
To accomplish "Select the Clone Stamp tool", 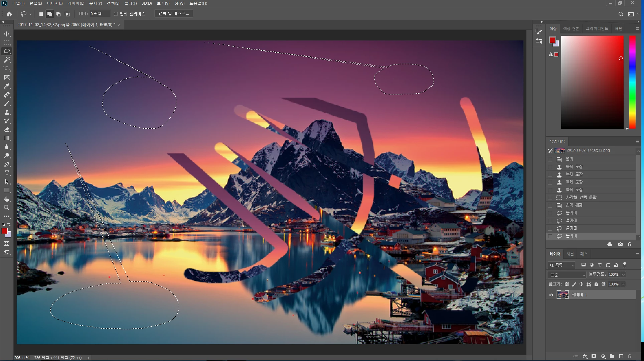I will coord(7,112).
